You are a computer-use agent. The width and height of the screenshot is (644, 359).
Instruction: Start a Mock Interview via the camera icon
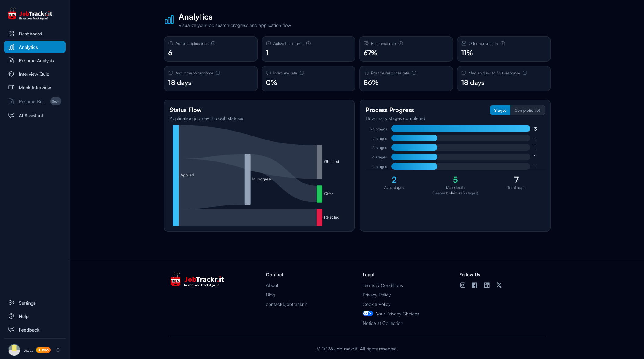tap(11, 87)
